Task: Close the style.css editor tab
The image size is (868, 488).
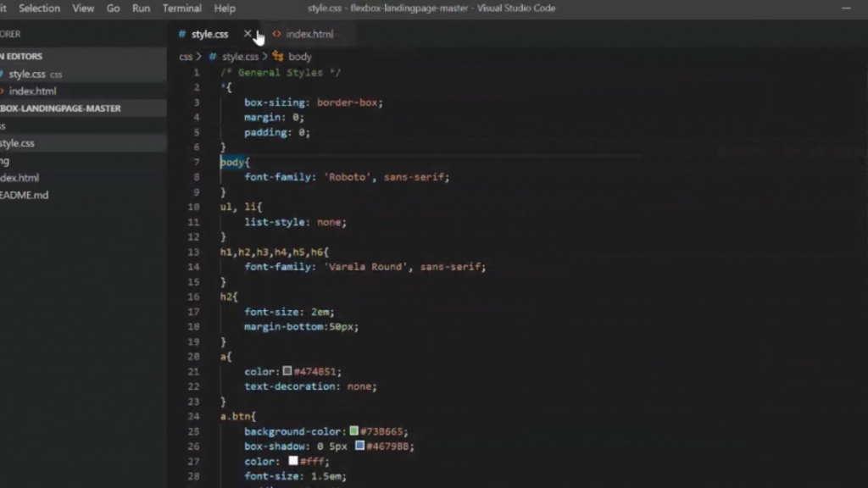Action: (x=248, y=34)
